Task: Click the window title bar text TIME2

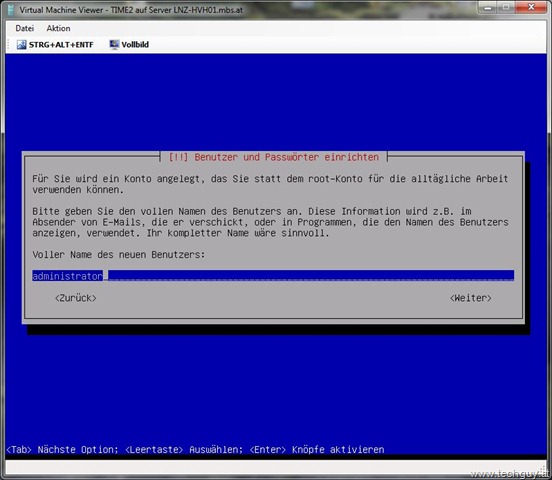Action: click(121, 10)
